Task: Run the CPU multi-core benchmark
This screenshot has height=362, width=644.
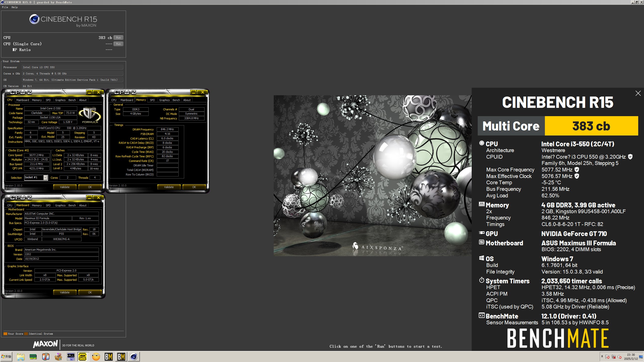Action: (118, 38)
